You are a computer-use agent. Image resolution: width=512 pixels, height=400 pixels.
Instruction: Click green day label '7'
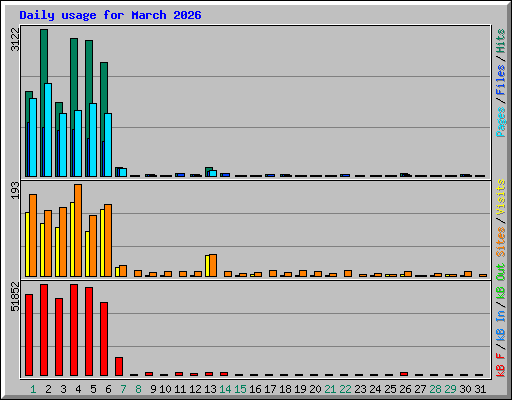tap(123, 389)
